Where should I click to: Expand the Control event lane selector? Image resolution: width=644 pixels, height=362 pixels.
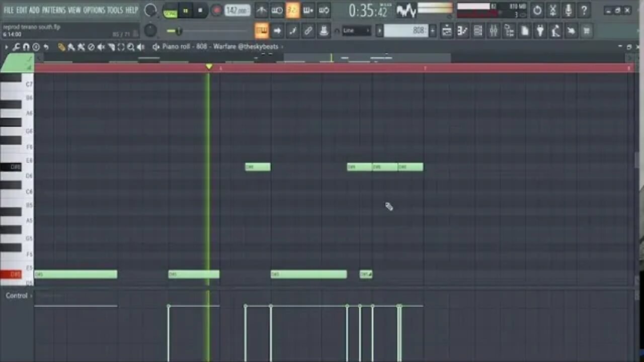pyautogui.click(x=18, y=296)
